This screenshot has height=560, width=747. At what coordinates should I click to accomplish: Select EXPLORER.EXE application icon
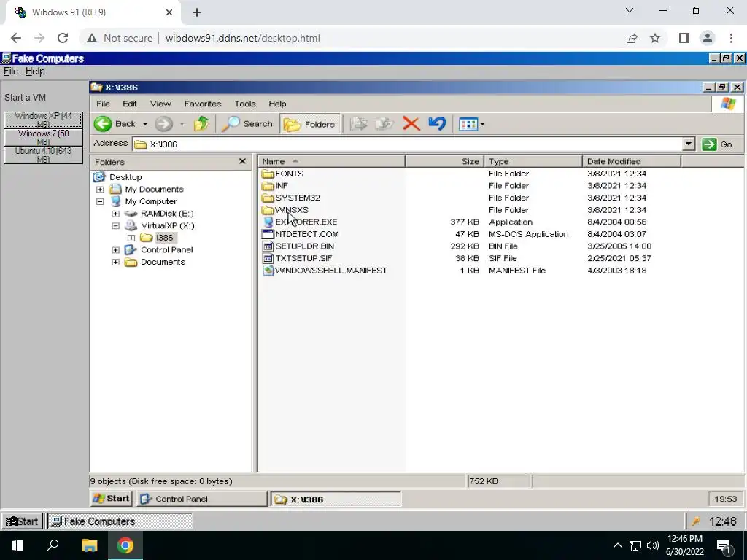tap(268, 222)
